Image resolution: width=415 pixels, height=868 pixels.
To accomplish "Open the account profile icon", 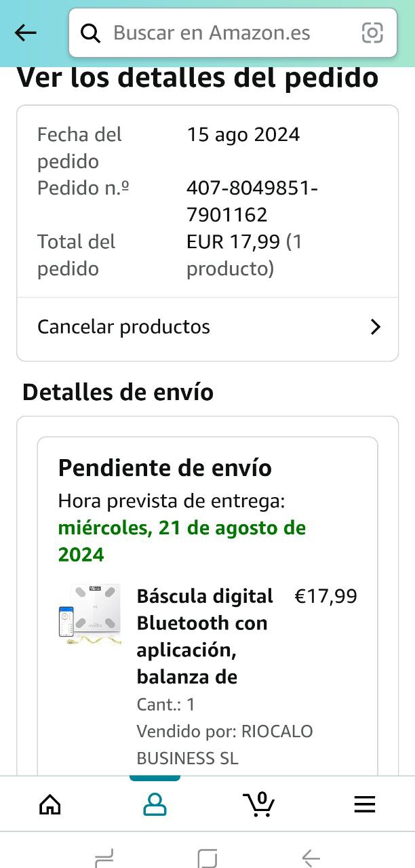I will (155, 805).
